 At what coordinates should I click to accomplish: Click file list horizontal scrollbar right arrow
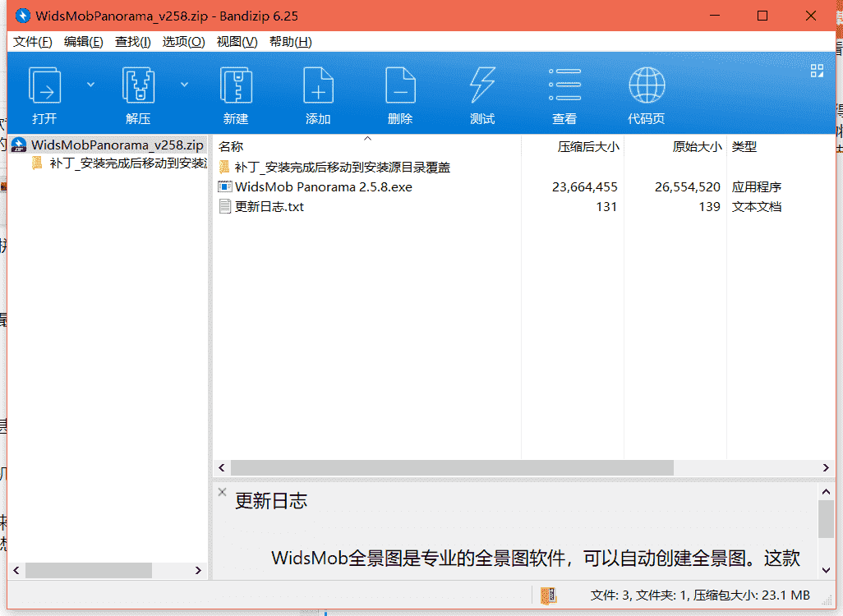(826, 467)
